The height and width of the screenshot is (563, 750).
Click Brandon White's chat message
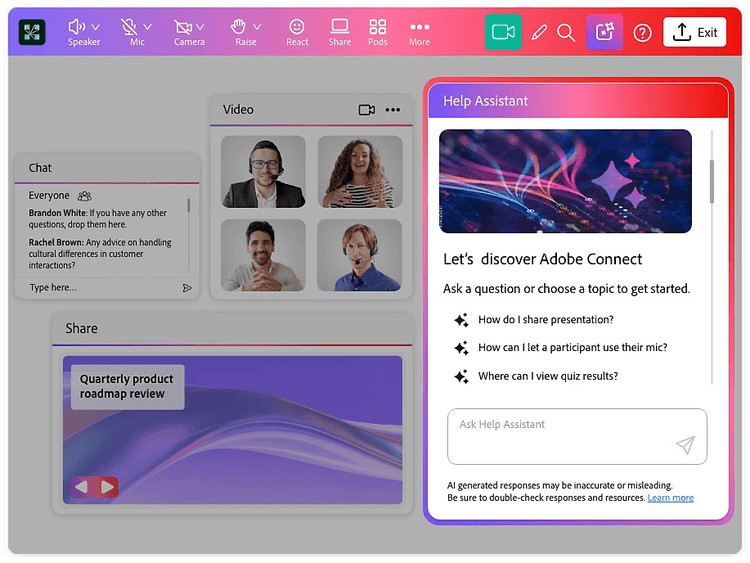[98, 219]
